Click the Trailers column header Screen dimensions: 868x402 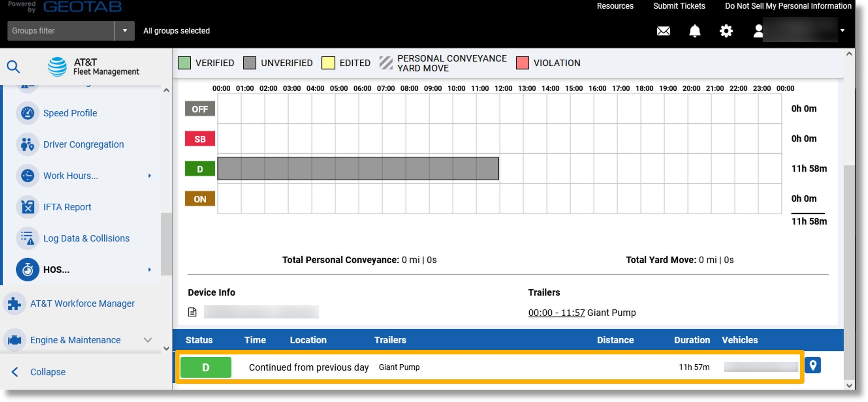point(390,340)
